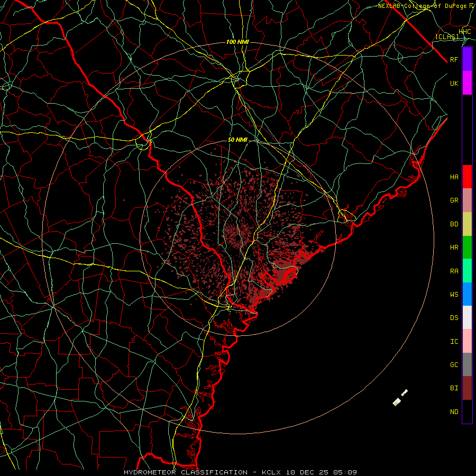Image resolution: width=476 pixels, height=476 pixels.
Task: Click the ND black legend swatch
Action: (x=467, y=411)
